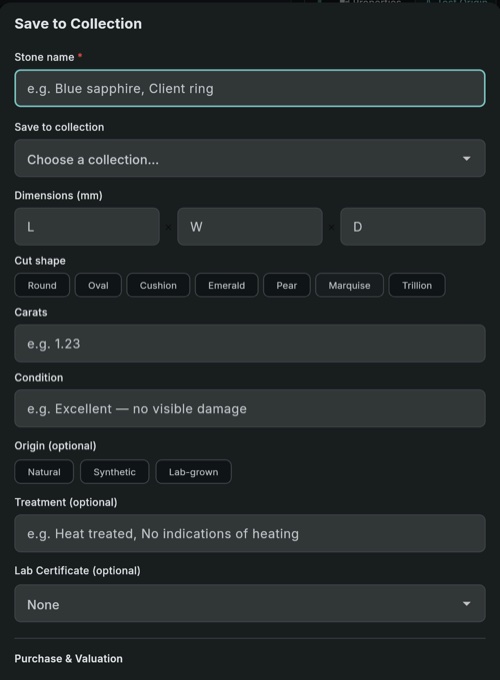Select the Round cut shape
This screenshot has width=500, height=680.
[x=42, y=285]
